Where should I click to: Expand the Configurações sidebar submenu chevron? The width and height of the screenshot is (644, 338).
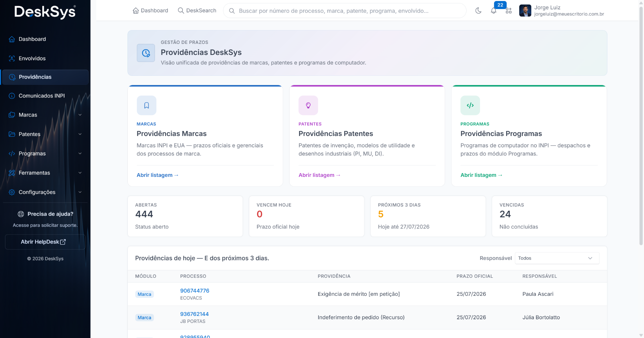click(x=80, y=192)
